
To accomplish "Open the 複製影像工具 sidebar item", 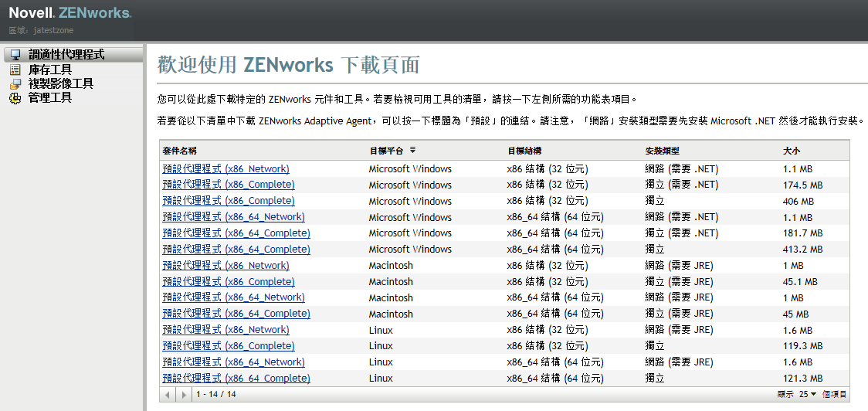I will (x=61, y=84).
